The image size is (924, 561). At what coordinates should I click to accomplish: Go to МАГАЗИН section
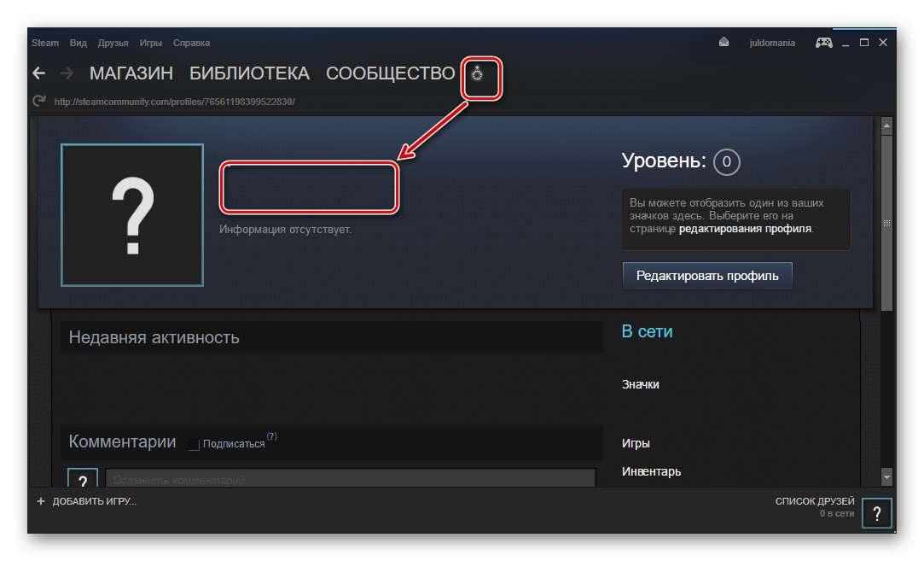(131, 73)
